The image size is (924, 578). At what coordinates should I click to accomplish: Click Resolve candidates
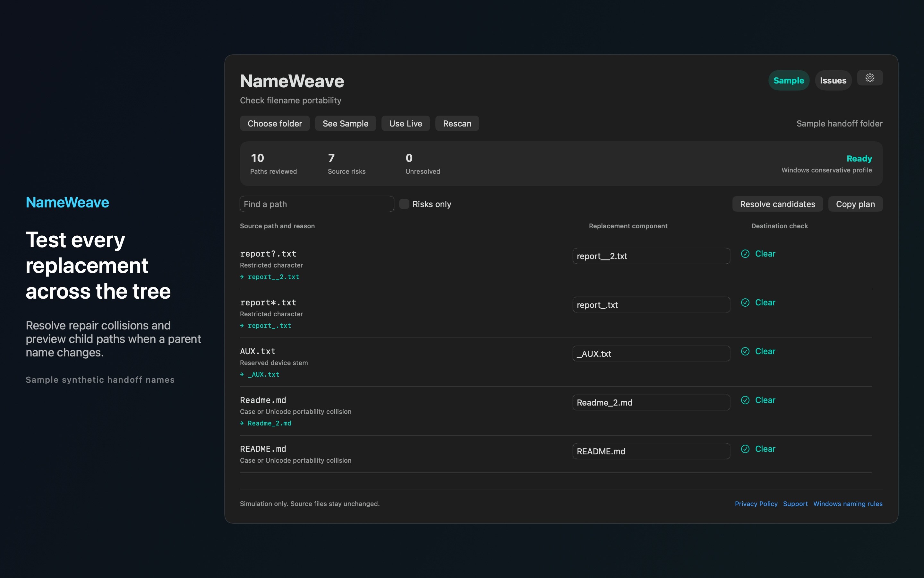coord(777,204)
